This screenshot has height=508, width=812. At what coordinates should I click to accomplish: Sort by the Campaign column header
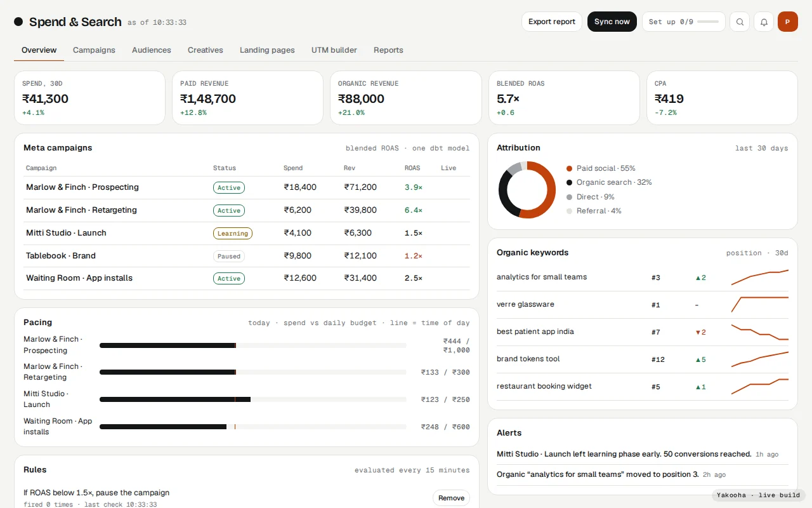click(x=41, y=168)
